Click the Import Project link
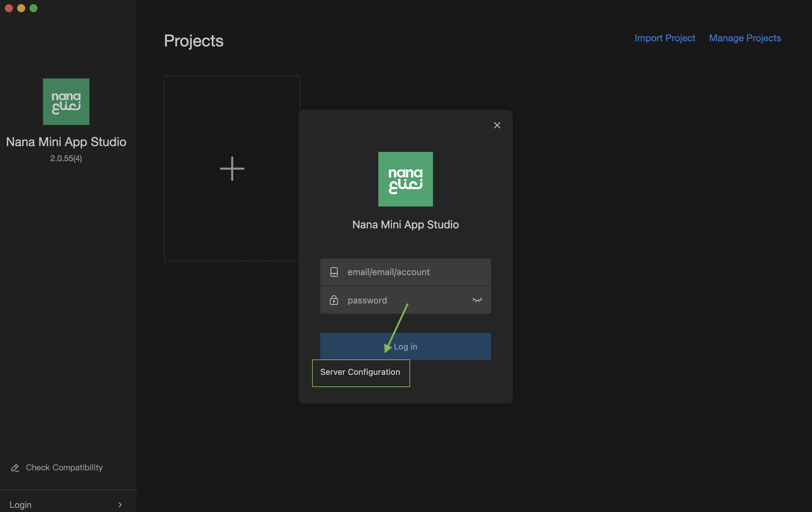Viewport: 812px width, 512px height. (664, 38)
